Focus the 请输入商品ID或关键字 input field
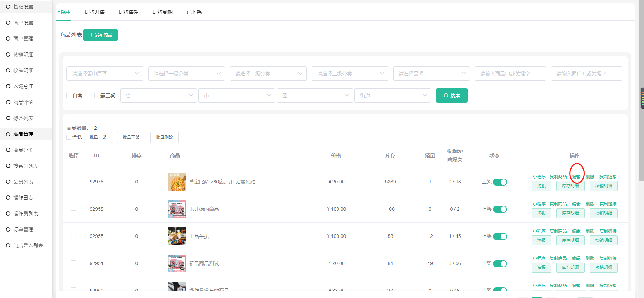Viewport: 644px width, 298px height. [510, 74]
